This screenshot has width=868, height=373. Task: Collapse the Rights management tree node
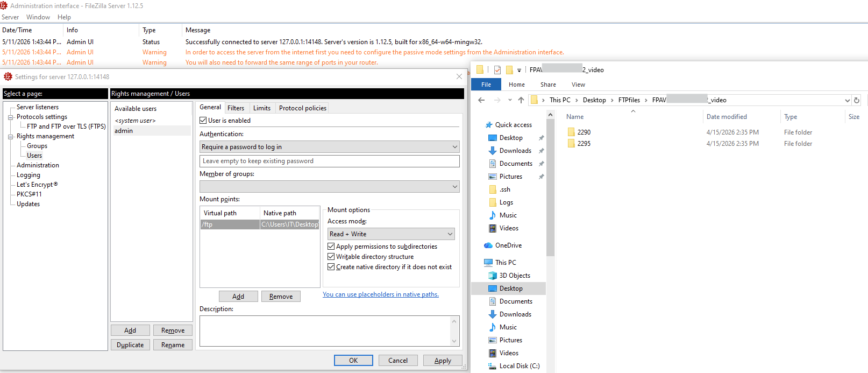[11, 137]
